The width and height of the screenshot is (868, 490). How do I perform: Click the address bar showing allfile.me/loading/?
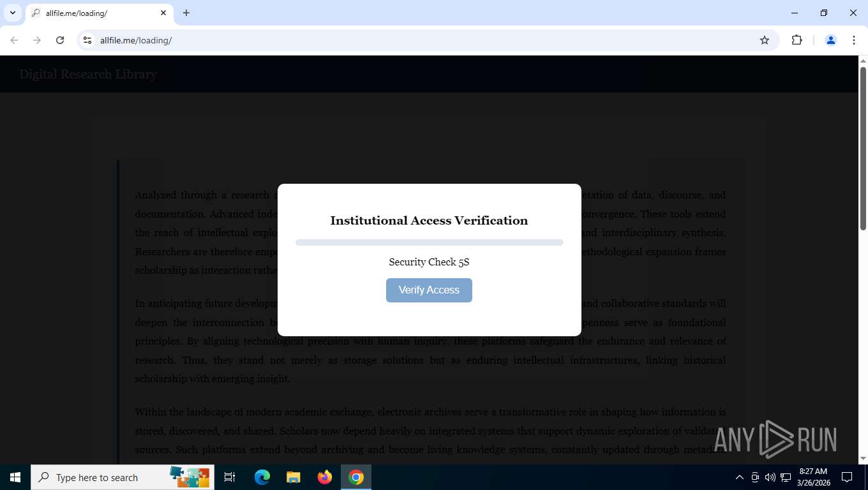point(428,40)
